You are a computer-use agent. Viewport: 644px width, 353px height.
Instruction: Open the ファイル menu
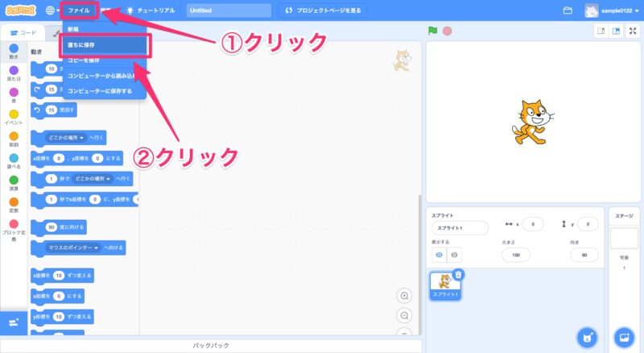(79, 10)
